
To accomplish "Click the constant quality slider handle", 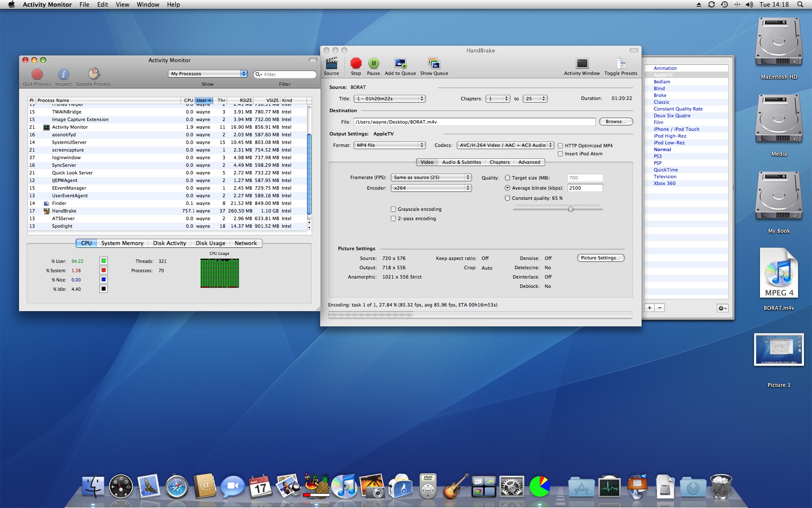I will click(x=571, y=209).
